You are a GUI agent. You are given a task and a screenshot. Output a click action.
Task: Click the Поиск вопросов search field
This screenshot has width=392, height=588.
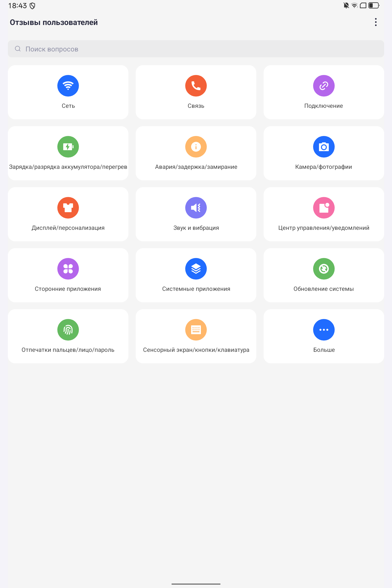pos(196,49)
